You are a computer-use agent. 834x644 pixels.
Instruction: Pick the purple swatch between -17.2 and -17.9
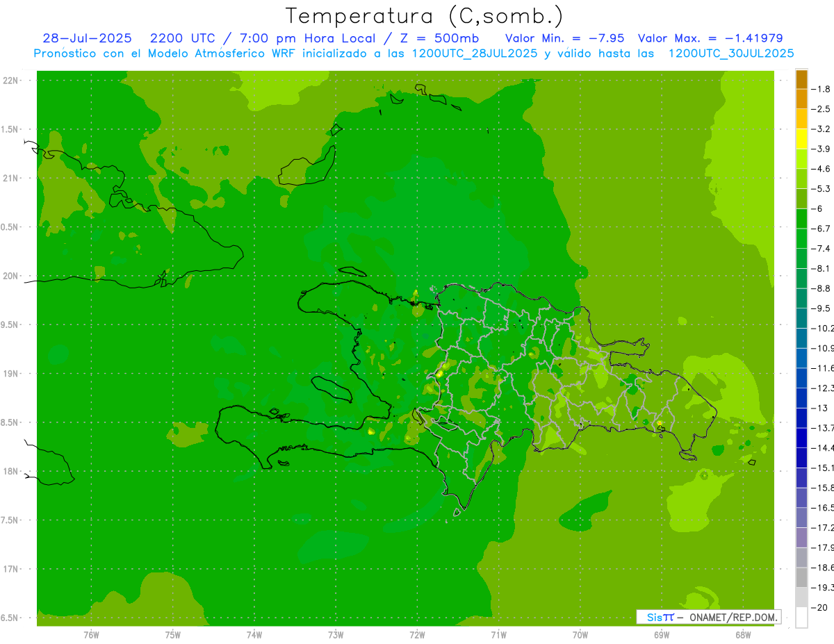802,538
